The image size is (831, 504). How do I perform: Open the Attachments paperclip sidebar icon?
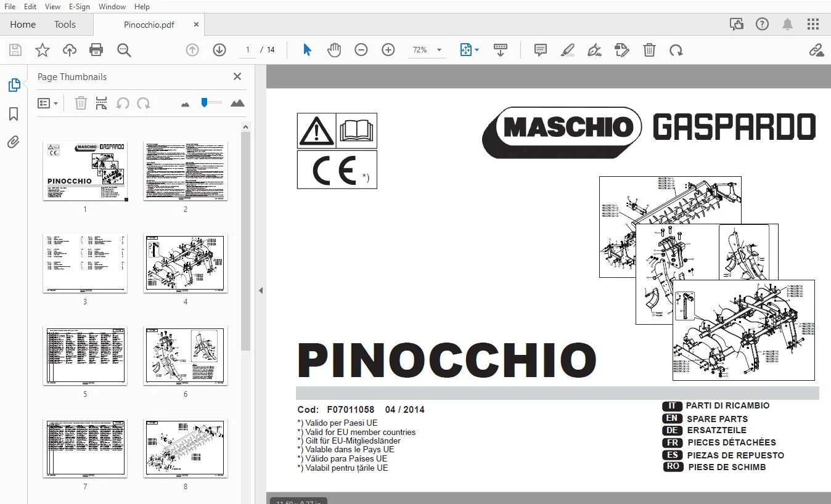click(x=14, y=143)
